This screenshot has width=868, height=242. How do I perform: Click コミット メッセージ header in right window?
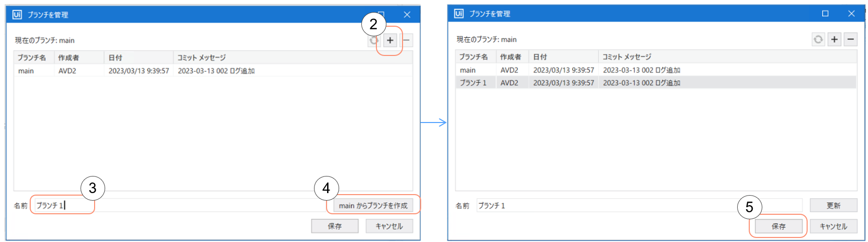point(728,56)
